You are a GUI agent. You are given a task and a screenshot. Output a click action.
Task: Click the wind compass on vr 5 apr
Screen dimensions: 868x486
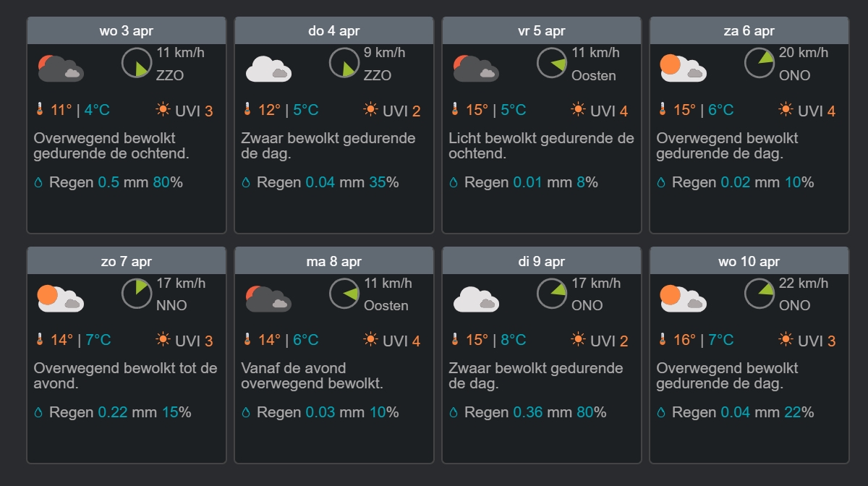tap(552, 63)
